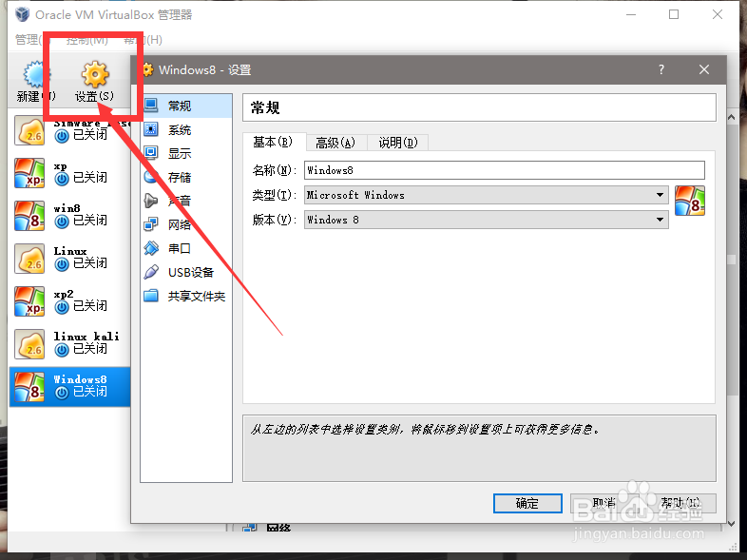Click the linux_kali VM name text

86,336
